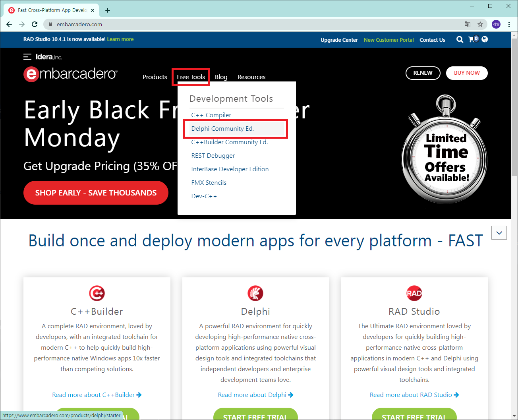518x420 pixels.
Task: Click the address bar URL field
Action: [254, 24]
